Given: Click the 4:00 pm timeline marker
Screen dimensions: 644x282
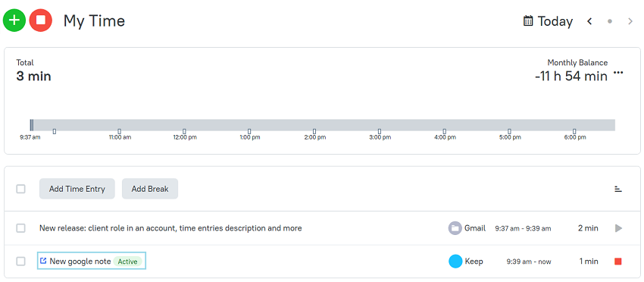Looking at the screenshot, I should [445, 132].
